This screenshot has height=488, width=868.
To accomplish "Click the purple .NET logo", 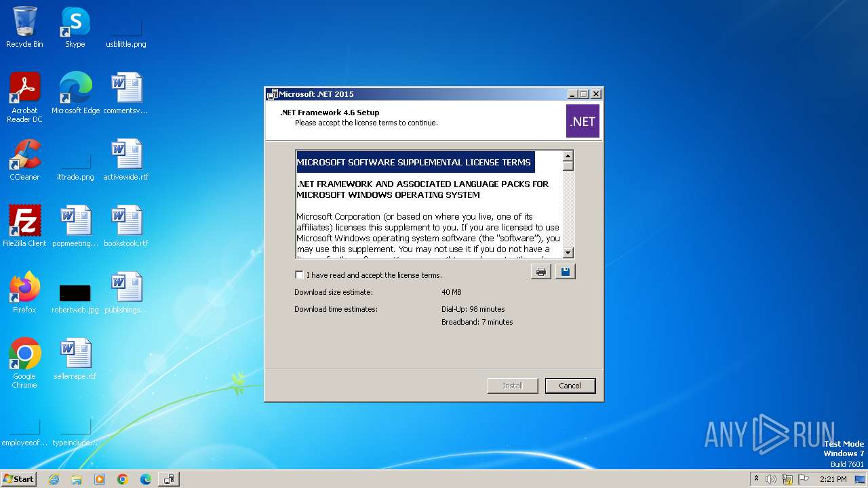I will (583, 121).
